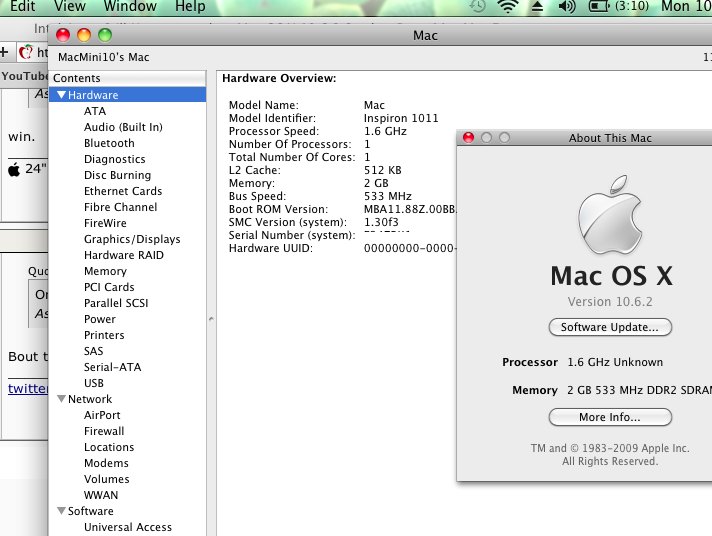Open the volume icon in the menu bar

pos(567,6)
